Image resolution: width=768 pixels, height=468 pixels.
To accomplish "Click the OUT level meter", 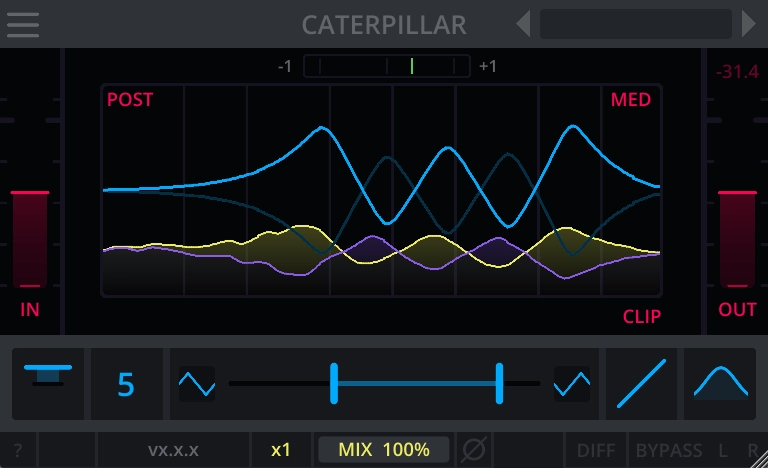I will coord(737,239).
